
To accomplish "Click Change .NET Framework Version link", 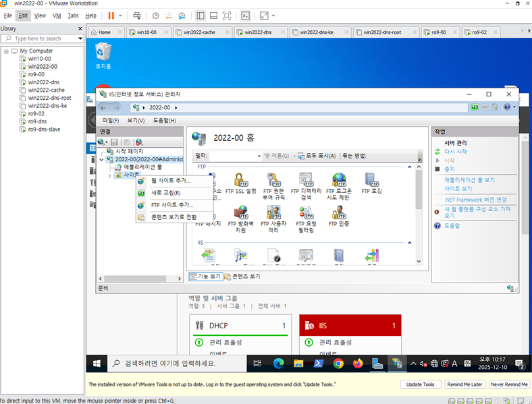I will pyautogui.click(x=475, y=200).
